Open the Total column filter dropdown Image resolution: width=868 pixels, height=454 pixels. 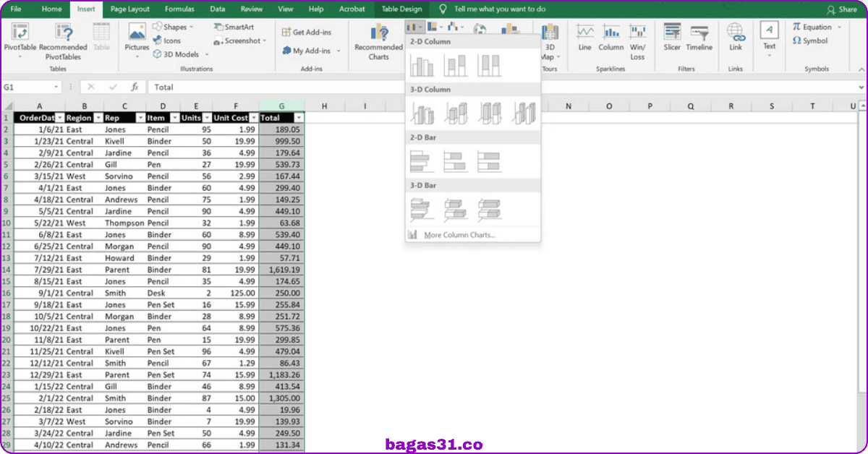pyautogui.click(x=299, y=118)
